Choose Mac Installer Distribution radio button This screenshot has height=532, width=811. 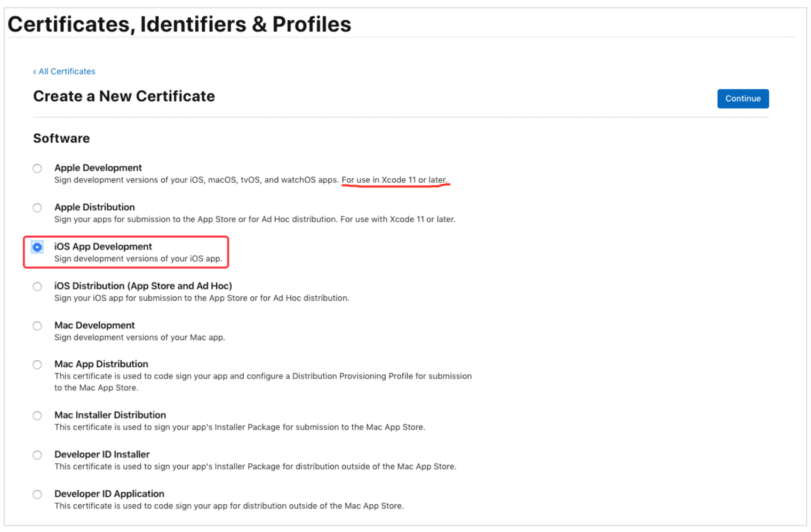(37, 416)
